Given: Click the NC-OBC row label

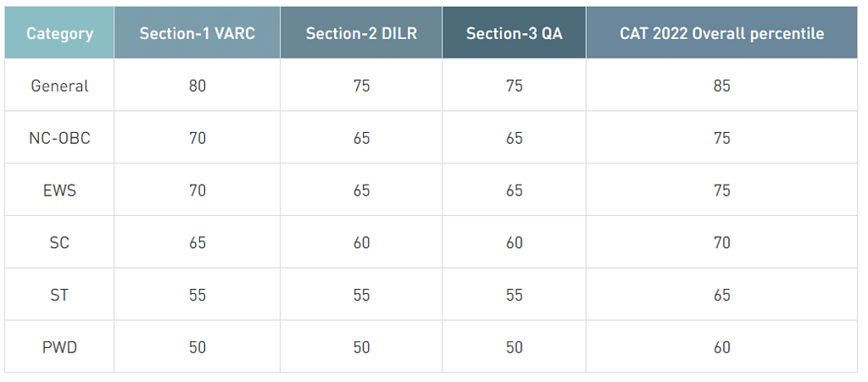Looking at the screenshot, I should [x=59, y=138].
